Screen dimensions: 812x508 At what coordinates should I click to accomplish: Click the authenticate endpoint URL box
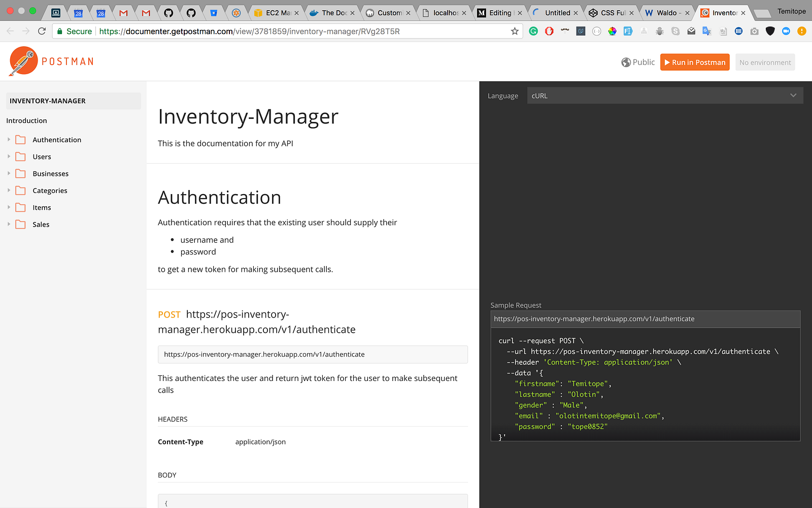[x=313, y=355]
